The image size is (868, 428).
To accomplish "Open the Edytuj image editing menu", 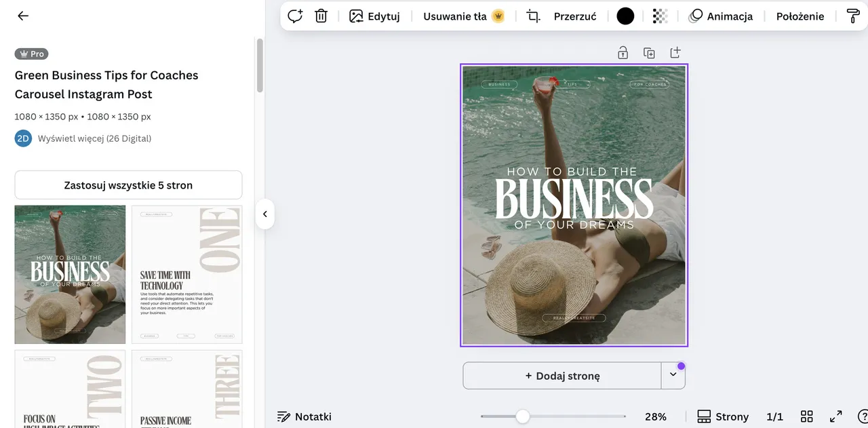I will point(374,16).
